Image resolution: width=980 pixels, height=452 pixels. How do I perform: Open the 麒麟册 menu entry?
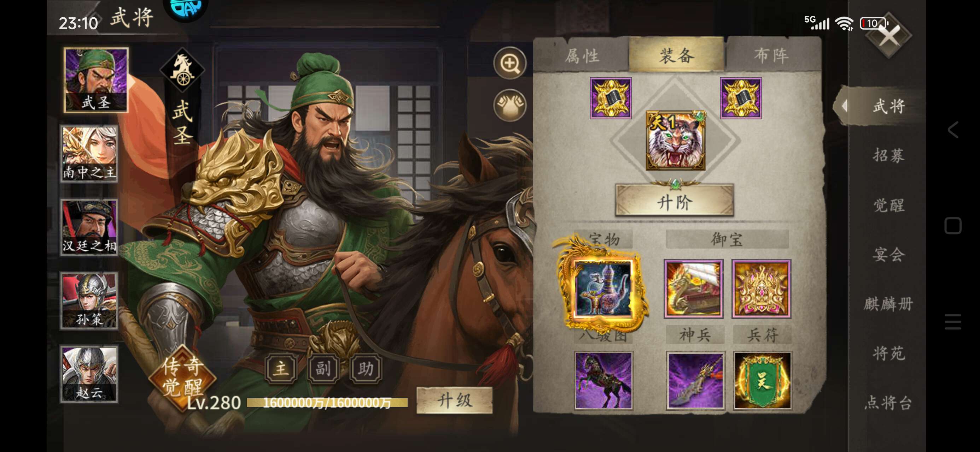tap(888, 304)
